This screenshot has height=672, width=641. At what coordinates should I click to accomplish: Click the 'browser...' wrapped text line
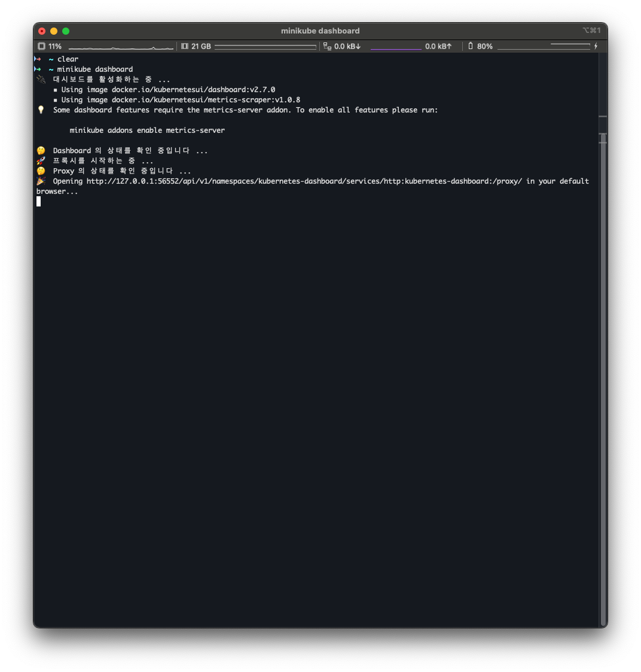(x=57, y=191)
